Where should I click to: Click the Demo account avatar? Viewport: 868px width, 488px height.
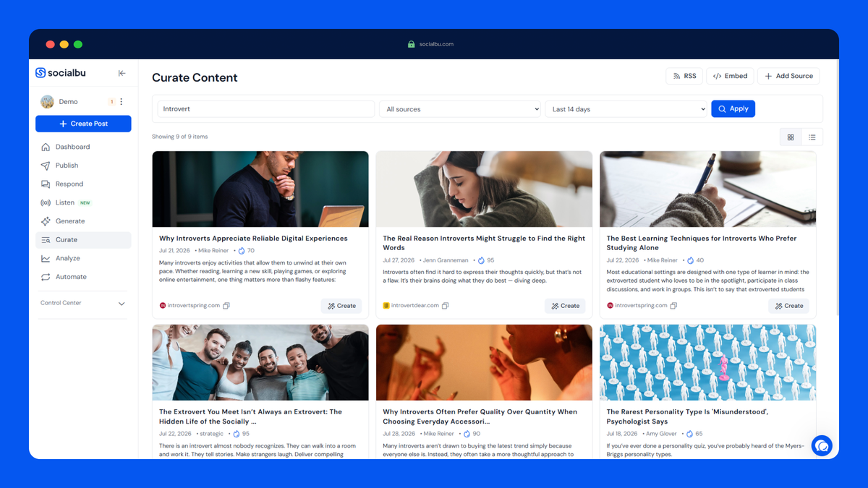click(x=47, y=102)
